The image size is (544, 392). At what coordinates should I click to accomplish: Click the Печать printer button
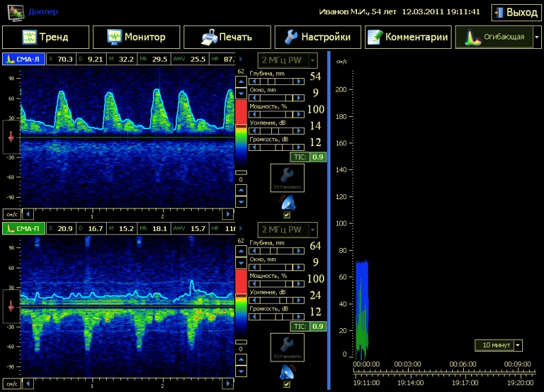(x=226, y=37)
